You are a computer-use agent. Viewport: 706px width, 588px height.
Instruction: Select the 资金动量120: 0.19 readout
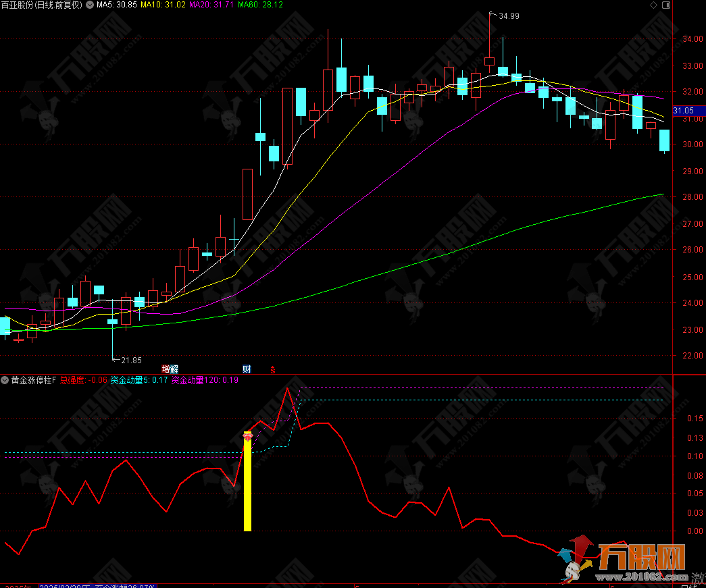click(205, 380)
